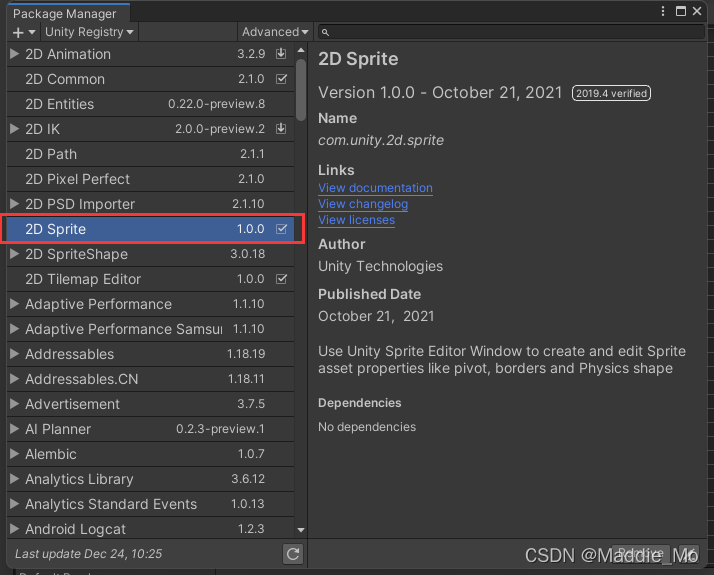Select the 2D SpriteShape package
Image resolution: width=714 pixels, height=575 pixels.
150,254
